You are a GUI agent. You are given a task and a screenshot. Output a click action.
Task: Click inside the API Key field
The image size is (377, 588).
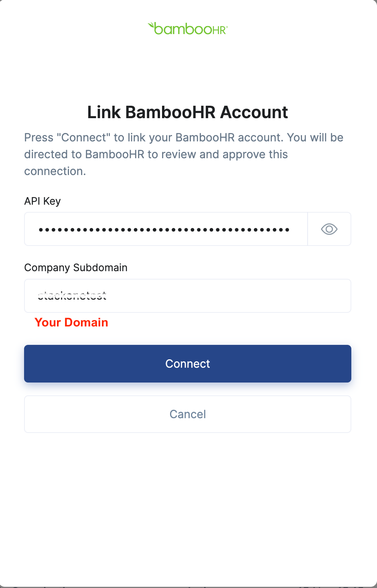point(164,229)
